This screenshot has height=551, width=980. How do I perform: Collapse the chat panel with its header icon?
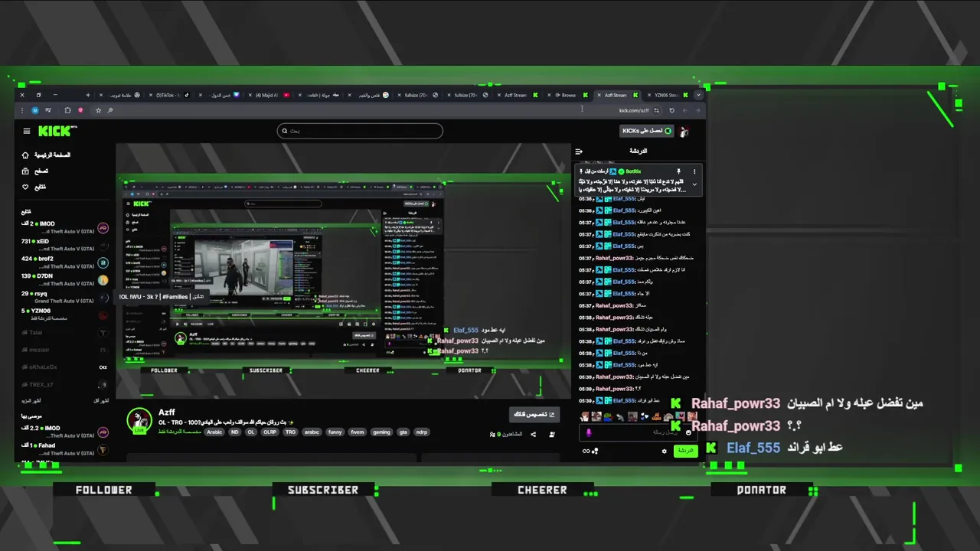click(579, 152)
